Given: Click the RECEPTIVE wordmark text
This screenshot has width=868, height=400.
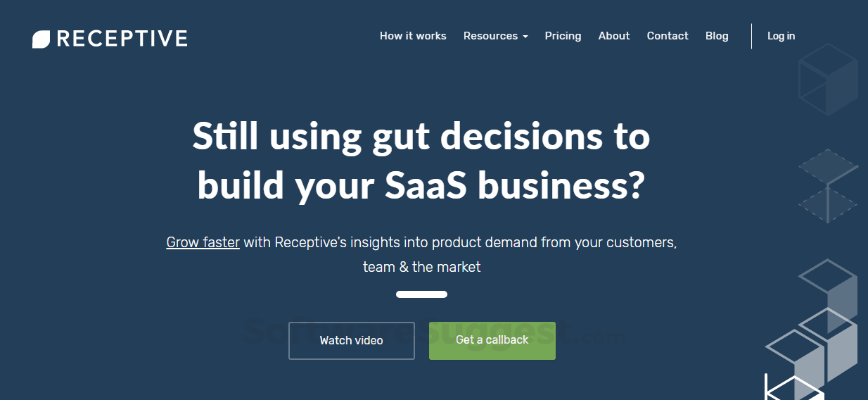Looking at the screenshot, I should pos(122,38).
